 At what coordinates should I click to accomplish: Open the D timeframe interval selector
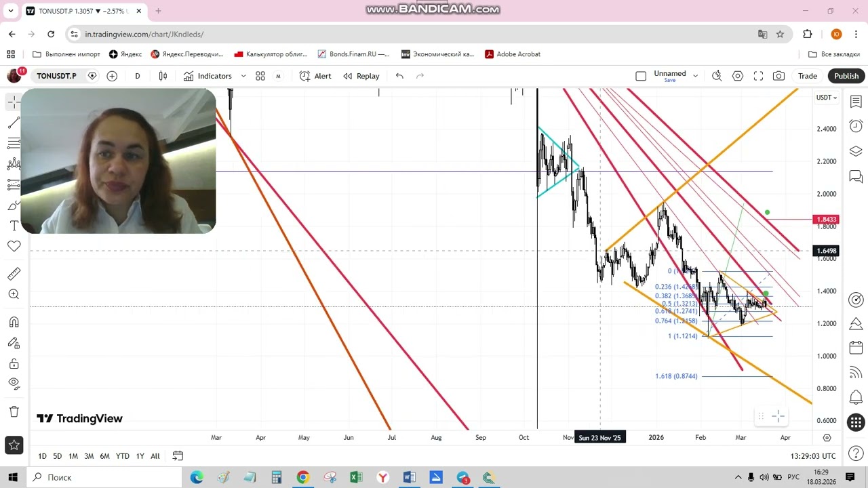click(138, 76)
